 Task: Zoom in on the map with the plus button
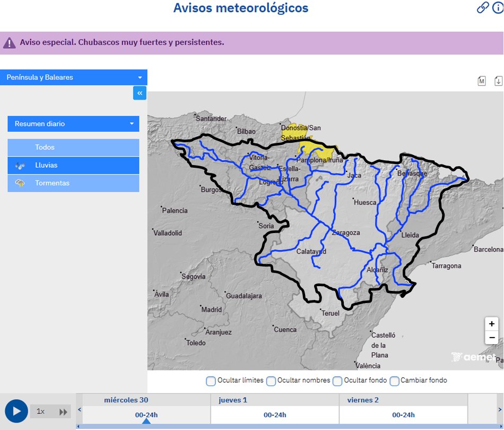[x=491, y=324]
